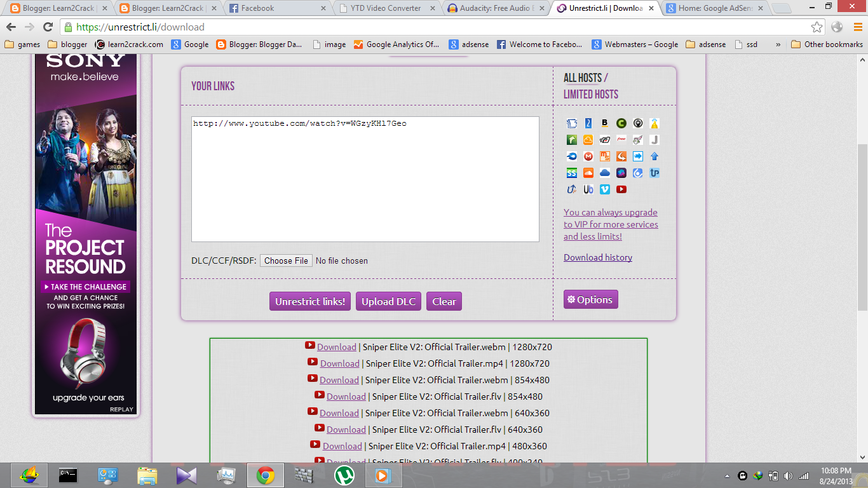Click the Vimeo host icon

[605, 189]
